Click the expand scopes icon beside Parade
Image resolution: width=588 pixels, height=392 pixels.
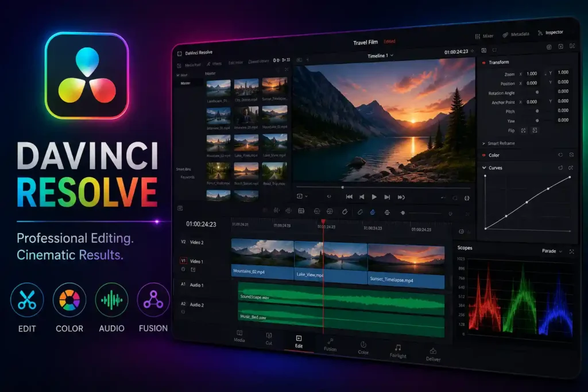pyautogui.click(x=571, y=252)
